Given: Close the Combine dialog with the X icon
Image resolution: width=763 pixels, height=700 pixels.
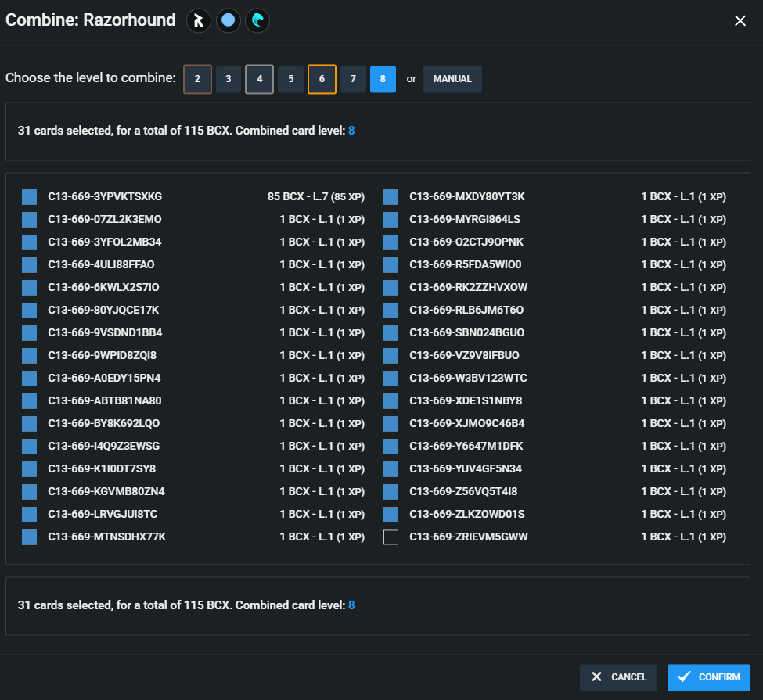Looking at the screenshot, I should [740, 21].
